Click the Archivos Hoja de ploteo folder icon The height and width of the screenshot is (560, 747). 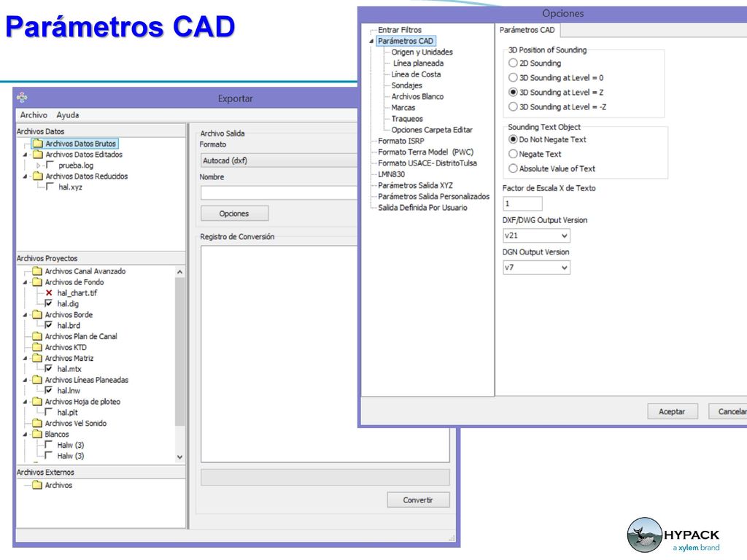(37, 402)
